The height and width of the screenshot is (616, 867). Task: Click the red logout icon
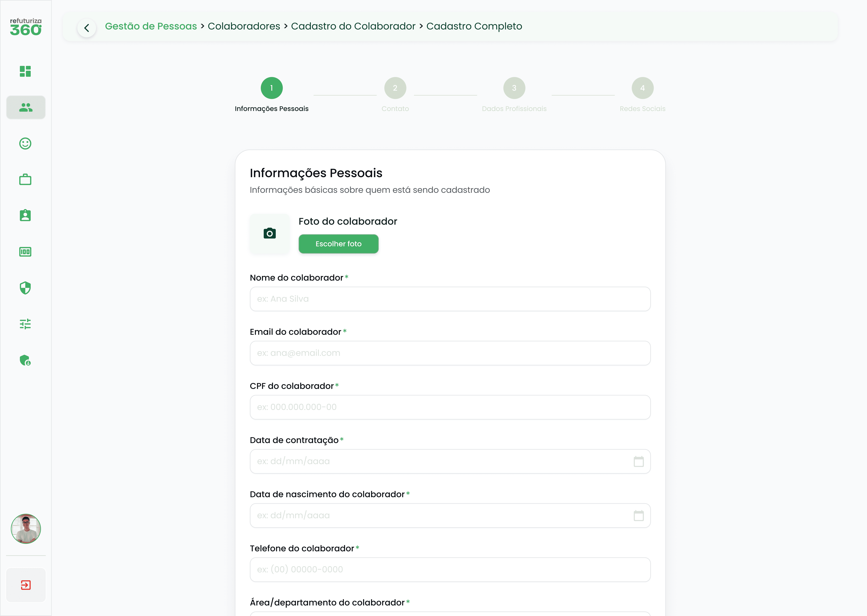26,585
